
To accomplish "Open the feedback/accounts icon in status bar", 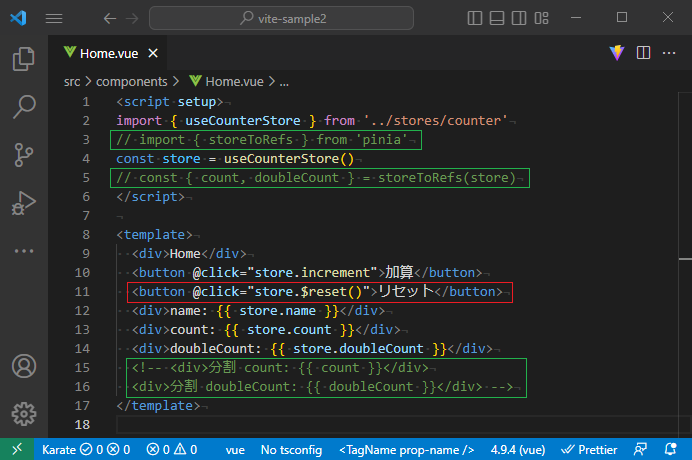I will [640, 449].
